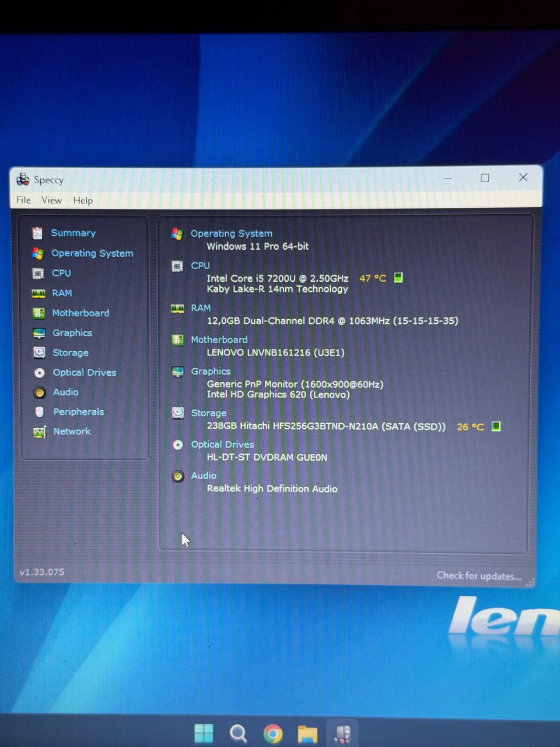This screenshot has width=560, height=747.
Task: Open the Optical Drives heading link in summary
Action: pyautogui.click(x=223, y=445)
